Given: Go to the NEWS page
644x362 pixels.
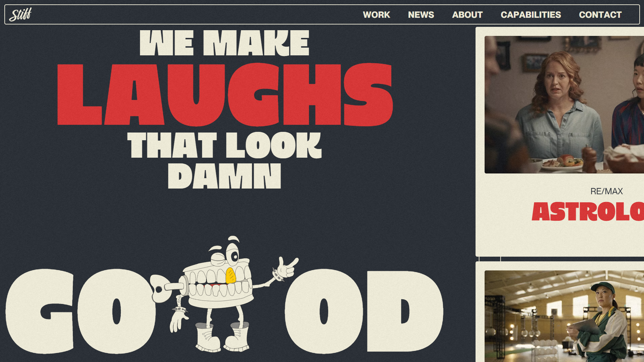Looking at the screenshot, I should [x=421, y=15].
